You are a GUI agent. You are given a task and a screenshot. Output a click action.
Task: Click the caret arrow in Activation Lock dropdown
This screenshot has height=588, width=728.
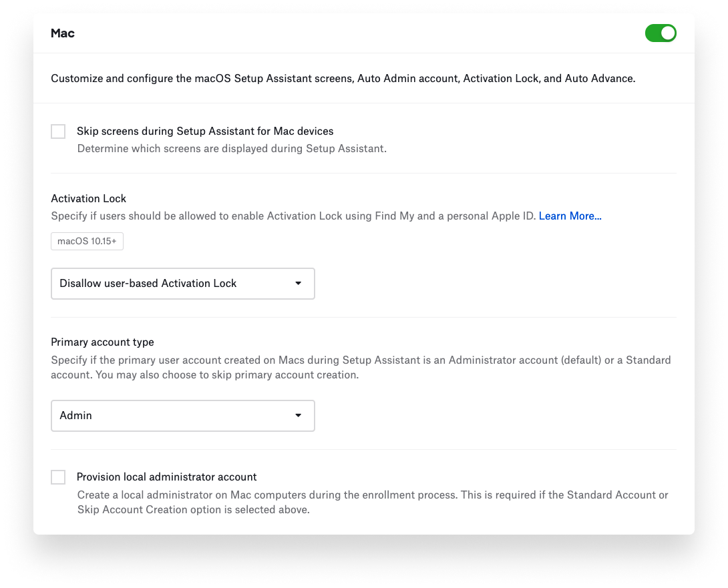point(299,284)
